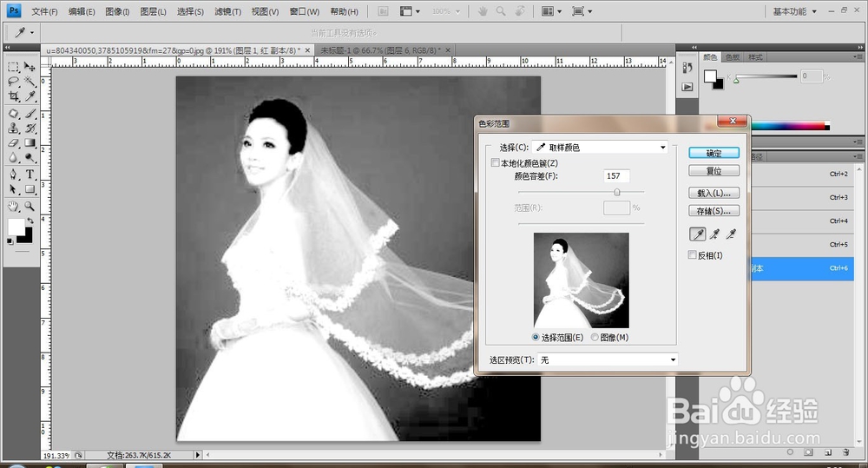Select the 选择范围(E) radio button
The height and width of the screenshot is (468, 868).
(536, 337)
